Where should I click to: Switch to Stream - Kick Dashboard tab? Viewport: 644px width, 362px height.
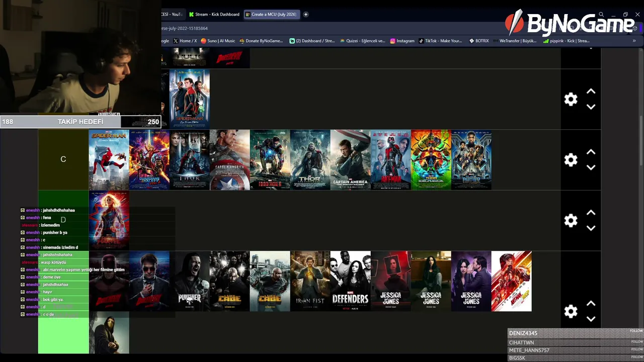[x=214, y=14]
